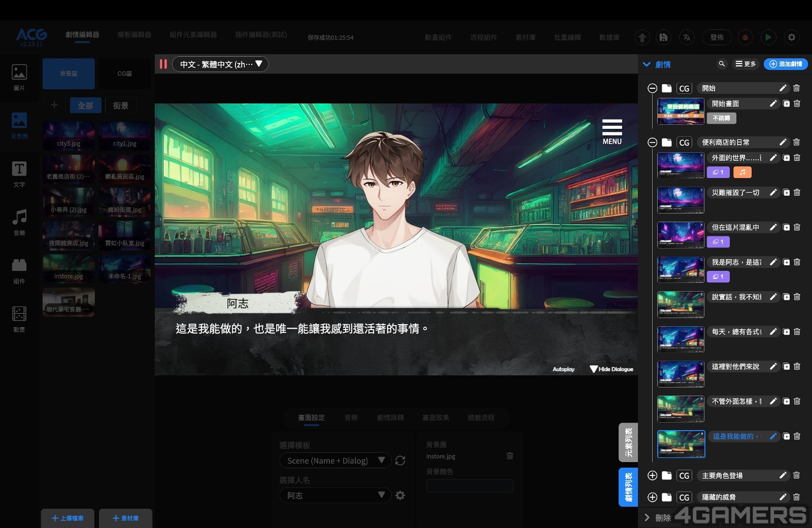
Task: Duplicate the 開始畫面 scene with copy icon
Action: point(786,103)
